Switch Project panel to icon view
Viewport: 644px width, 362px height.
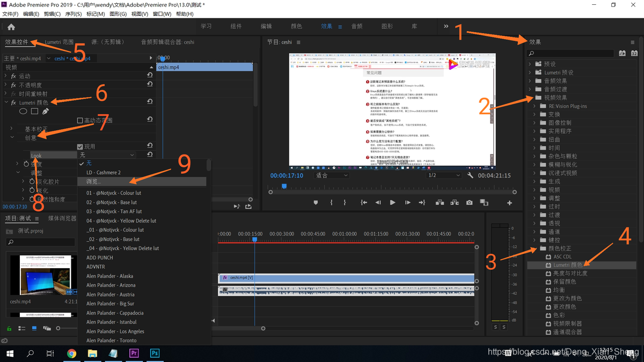(34, 328)
